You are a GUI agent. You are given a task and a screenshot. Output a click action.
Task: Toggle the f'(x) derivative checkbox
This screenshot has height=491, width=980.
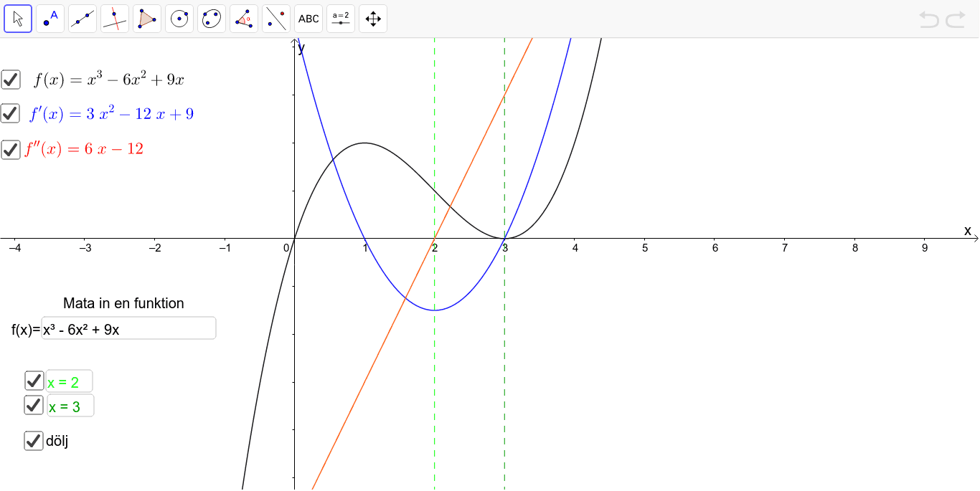[11, 113]
